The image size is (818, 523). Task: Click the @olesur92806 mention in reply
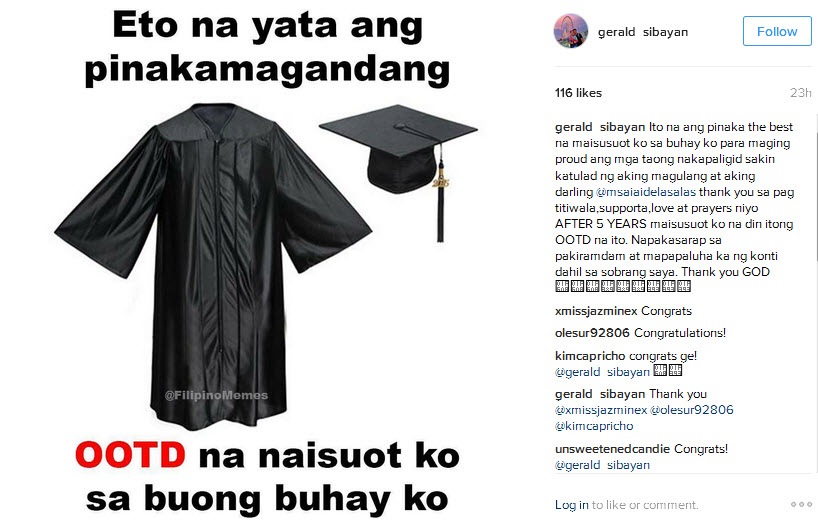692,410
